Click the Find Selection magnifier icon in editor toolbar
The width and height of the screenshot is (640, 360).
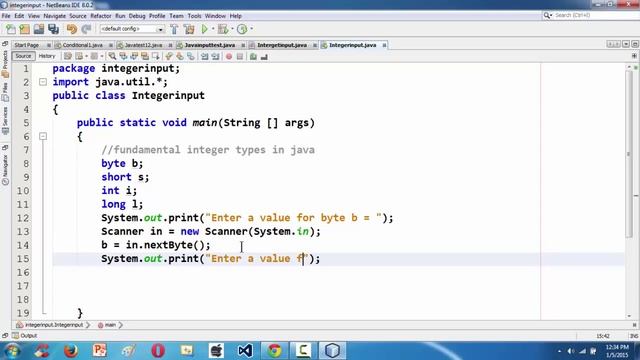point(112,56)
